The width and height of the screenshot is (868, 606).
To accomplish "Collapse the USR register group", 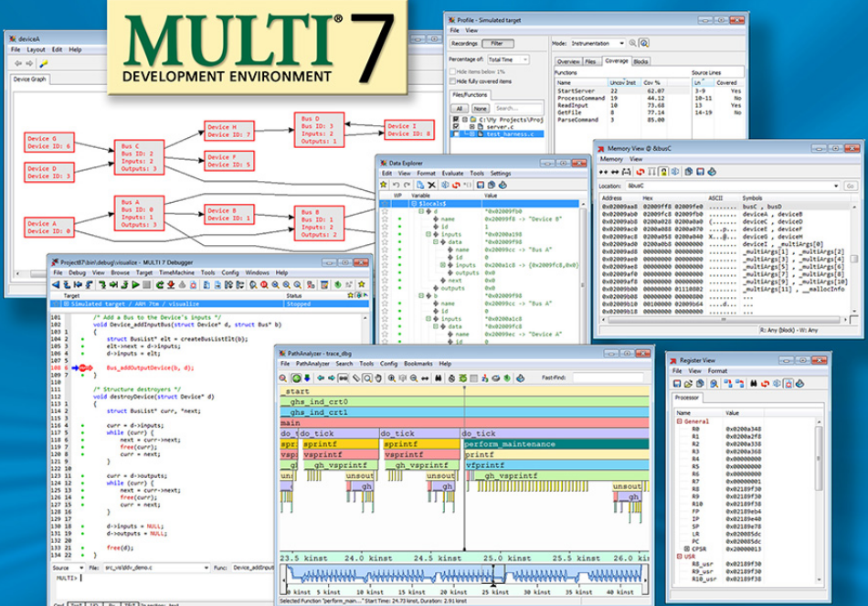I will pyautogui.click(x=679, y=556).
